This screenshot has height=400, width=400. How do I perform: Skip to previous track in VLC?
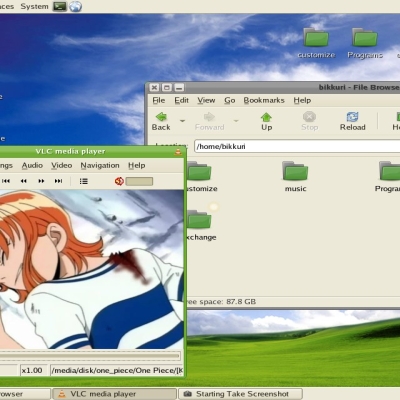coord(6,181)
